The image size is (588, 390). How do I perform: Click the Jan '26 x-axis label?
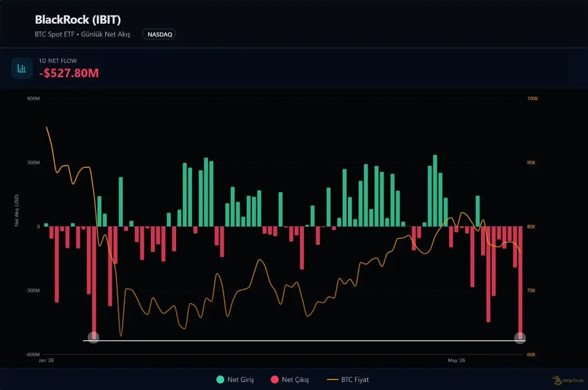click(46, 360)
